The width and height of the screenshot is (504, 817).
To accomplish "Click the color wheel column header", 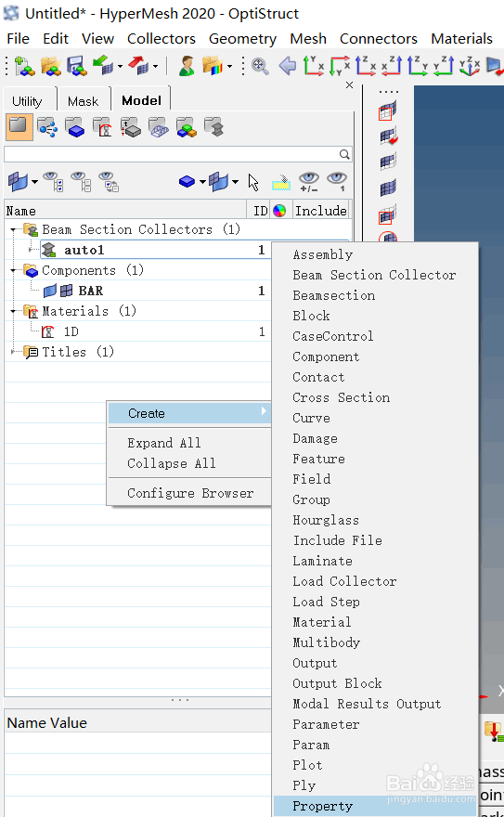I will [x=279, y=211].
